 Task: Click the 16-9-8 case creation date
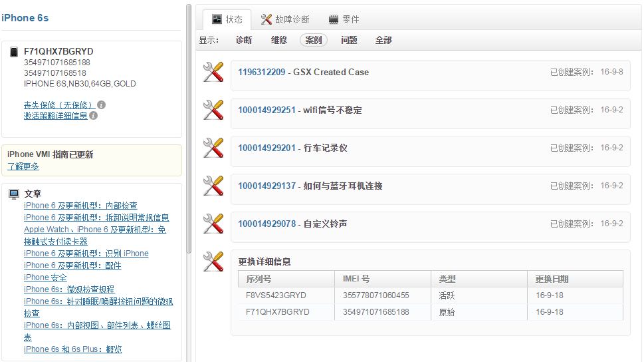[611, 72]
